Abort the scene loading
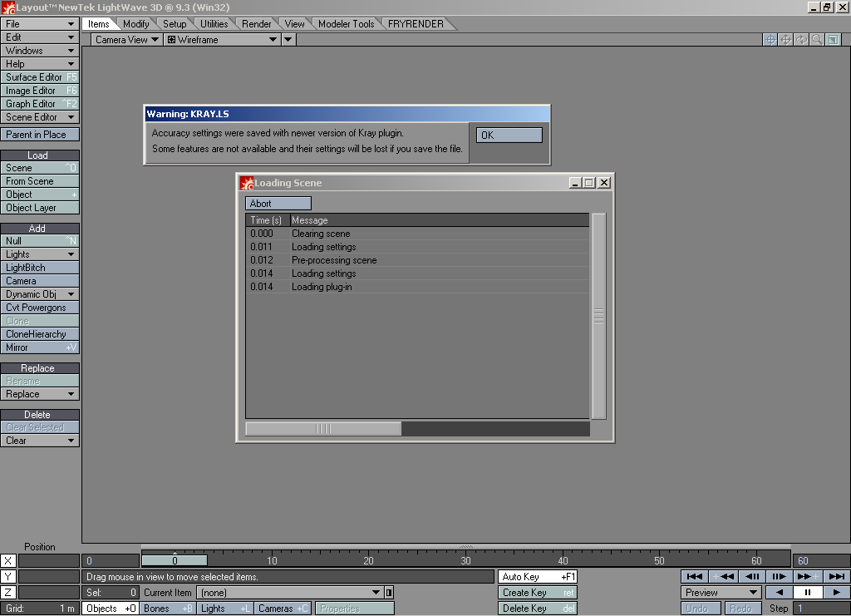Viewport: 851px width, 616px height. pyautogui.click(x=278, y=204)
